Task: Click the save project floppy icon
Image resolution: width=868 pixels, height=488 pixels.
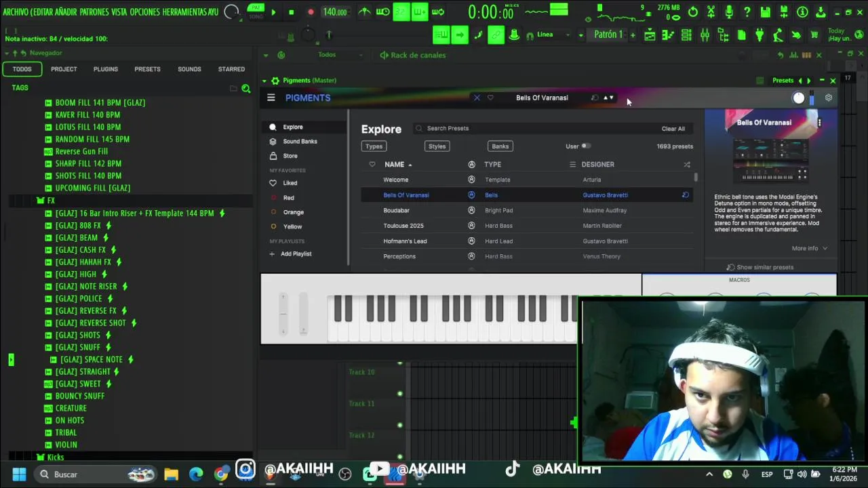Action: pyautogui.click(x=765, y=12)
